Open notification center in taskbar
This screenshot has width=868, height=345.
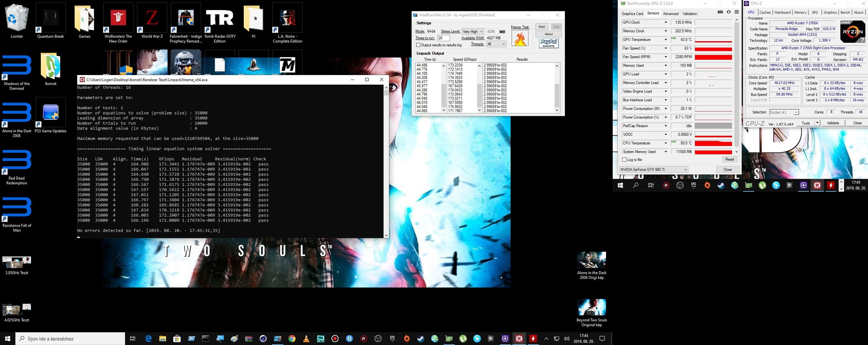602,339
